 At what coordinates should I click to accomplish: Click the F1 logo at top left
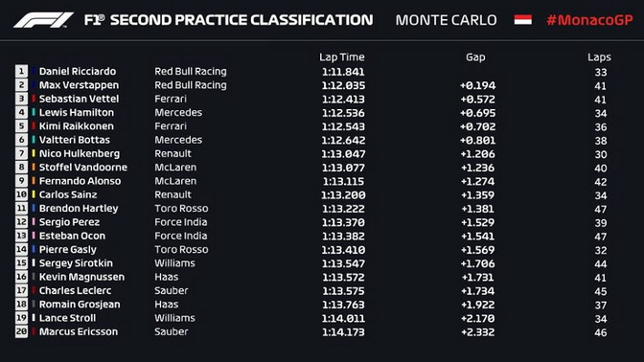[x=43, y=20]
